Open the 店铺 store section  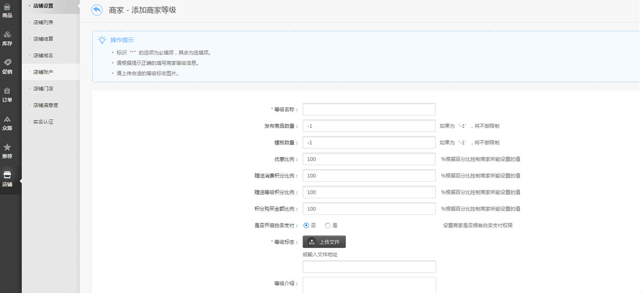pyautogui.click(x=7, y=179)
